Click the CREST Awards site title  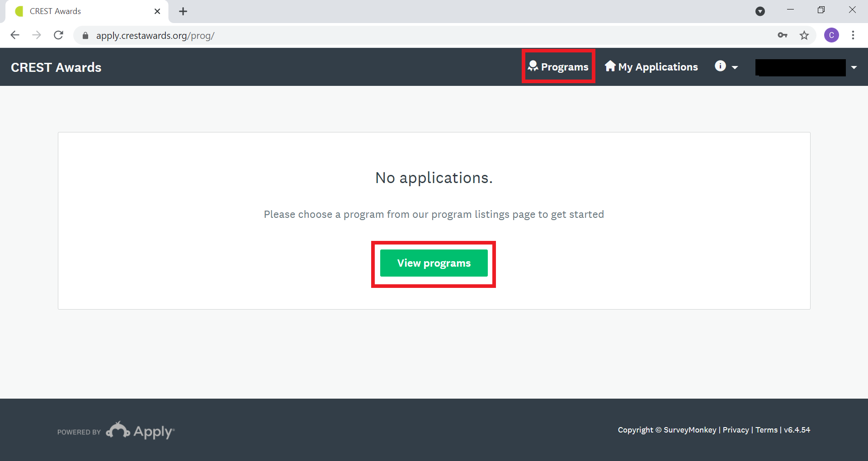[x=56, y=67]
